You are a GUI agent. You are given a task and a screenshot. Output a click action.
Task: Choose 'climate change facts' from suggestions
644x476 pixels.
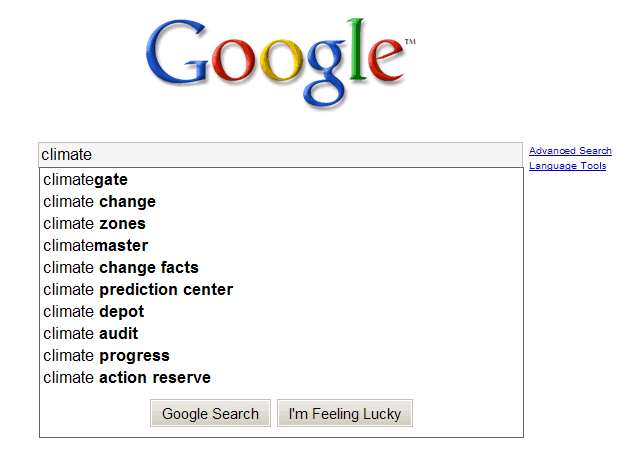121,268
